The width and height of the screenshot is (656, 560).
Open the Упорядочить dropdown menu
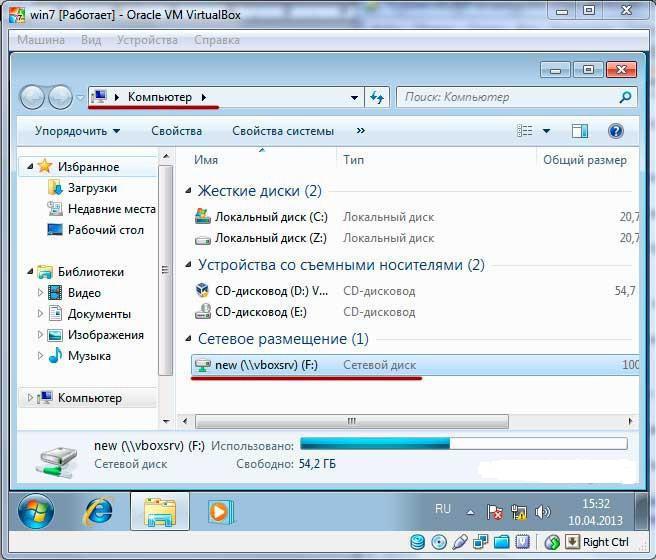77,131
